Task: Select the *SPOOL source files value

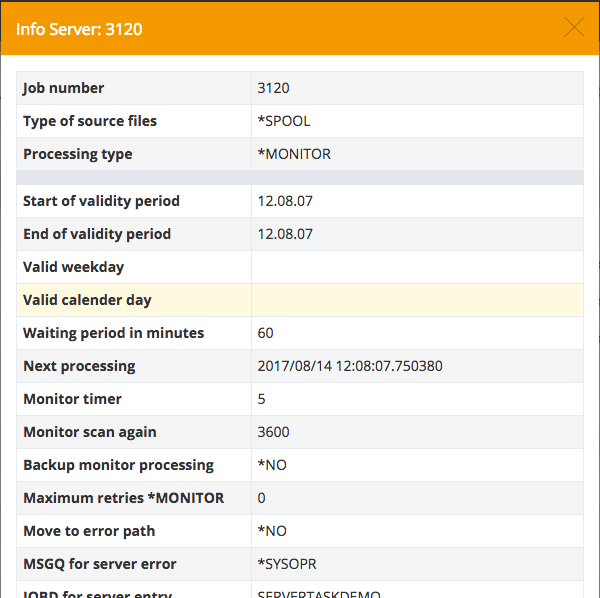Action: click(x=284, y=121)
